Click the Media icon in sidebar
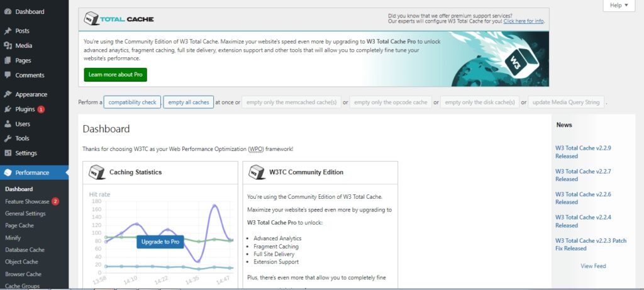644x290 pixels. (x=8, y=45)
